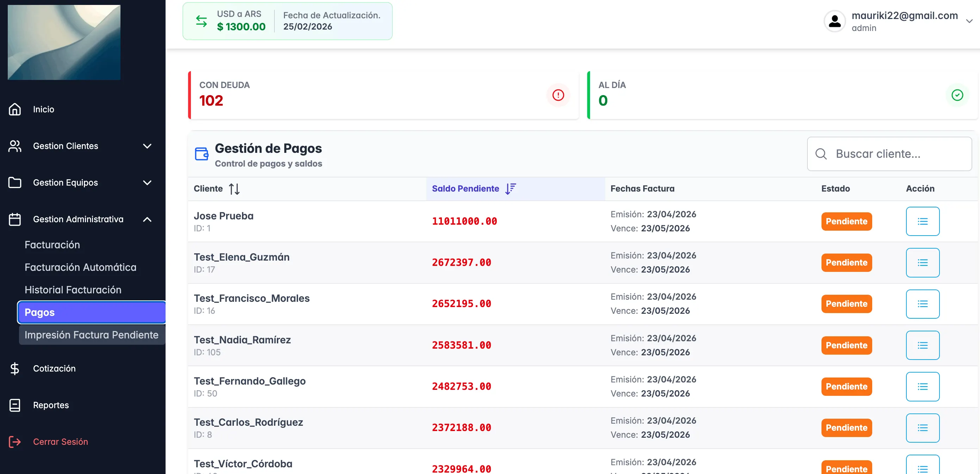Open the mauriki22 user account dropdown
Viewport: 980px width, 474px height.
969,21
